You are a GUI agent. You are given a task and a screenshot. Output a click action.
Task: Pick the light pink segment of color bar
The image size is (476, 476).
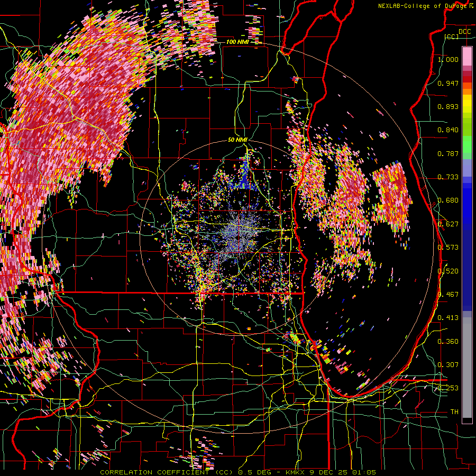[467, 56]
